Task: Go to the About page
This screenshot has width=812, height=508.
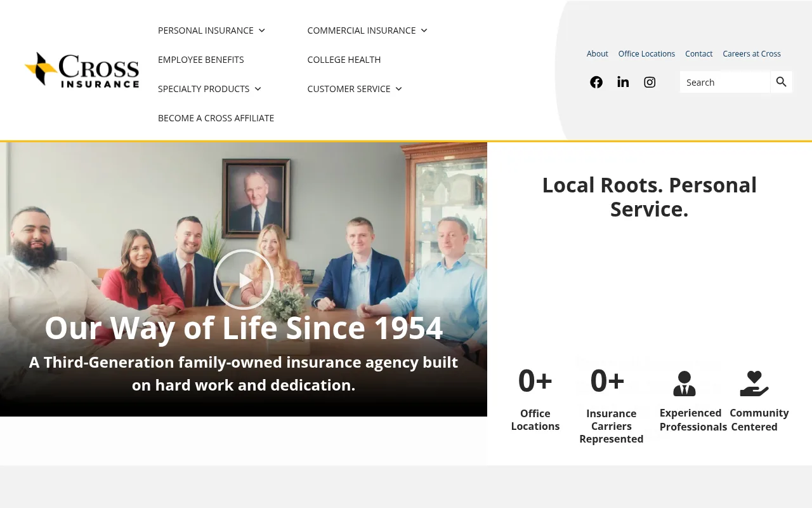Action: (x=598, y=54)
